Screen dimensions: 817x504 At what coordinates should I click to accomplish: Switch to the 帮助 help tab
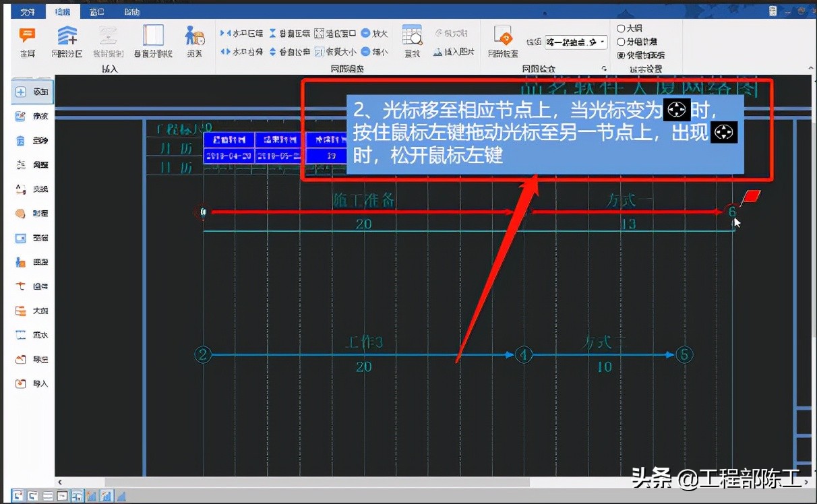pyautogui.click(x=132, y=12)
